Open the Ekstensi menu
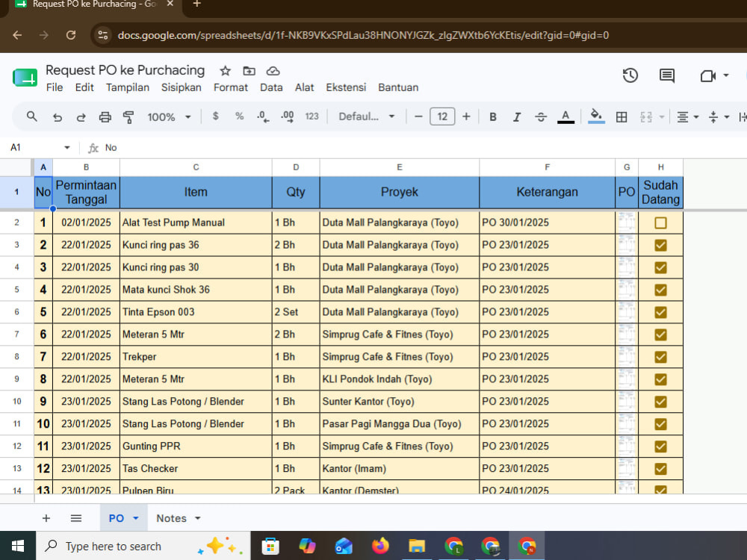The height and width of the screenshot is (560, 747). pyautogui.click(x=346, y=87)
